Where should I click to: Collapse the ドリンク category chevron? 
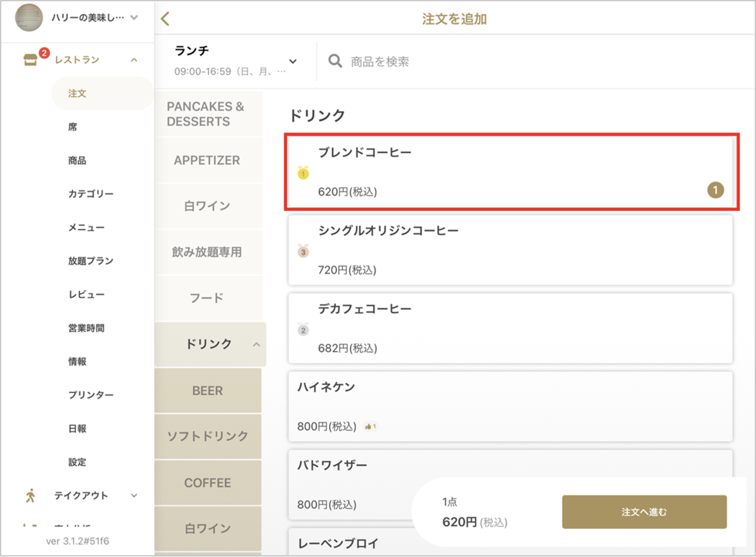[257, 344]
